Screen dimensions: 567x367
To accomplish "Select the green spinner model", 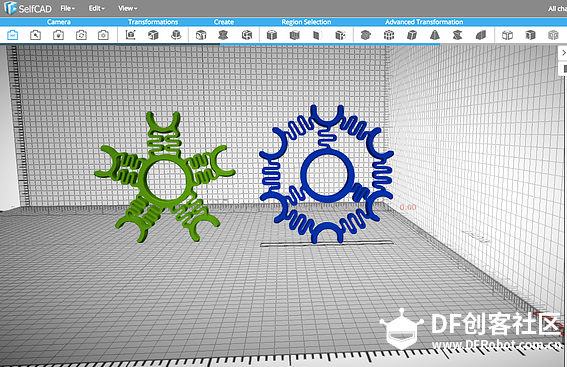I will coord(165,177).
